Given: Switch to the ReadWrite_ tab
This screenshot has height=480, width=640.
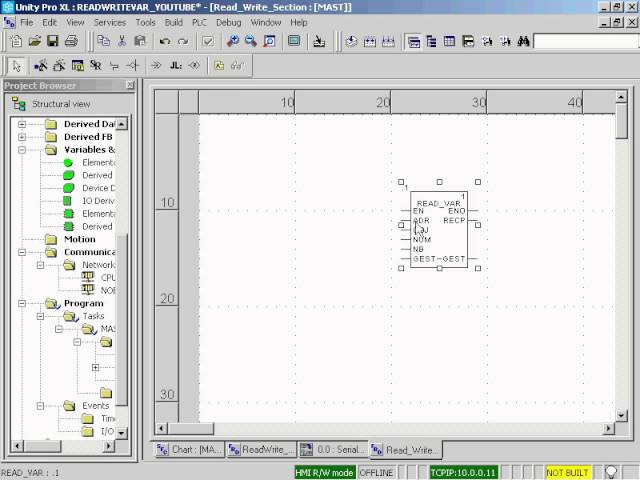Looking at the screenshot, I should 262,450.
